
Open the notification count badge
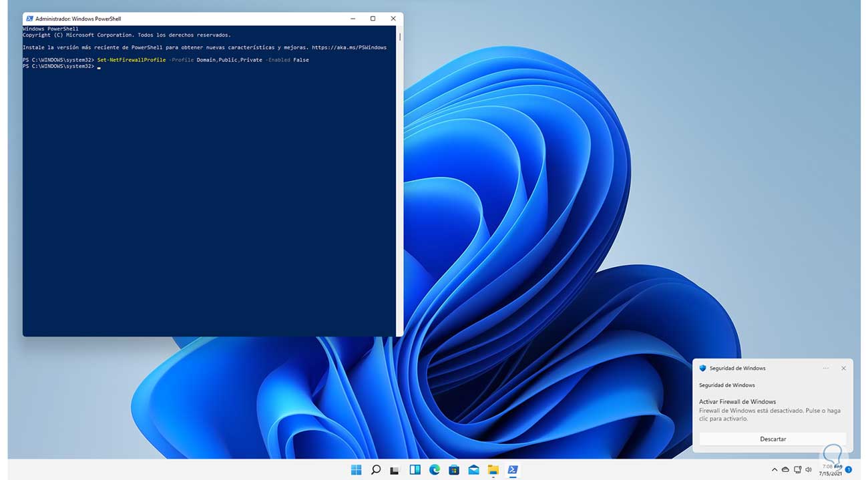849,470
